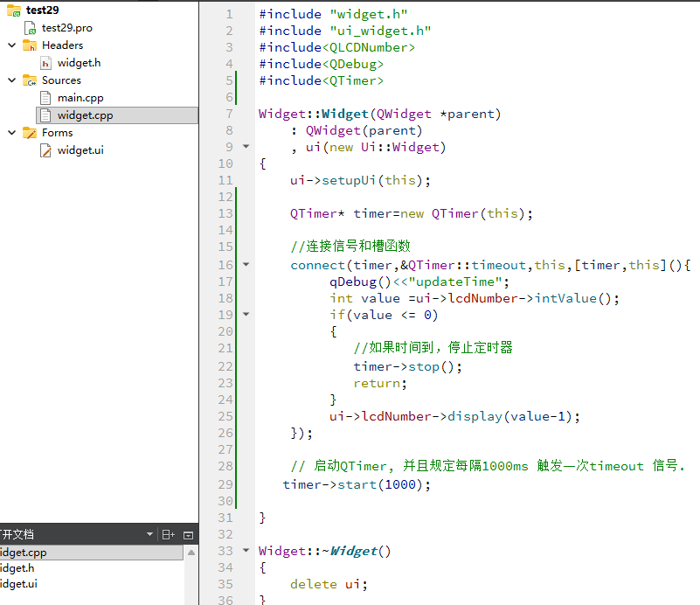This screenshot has height=605, width=700.
Task: Click the test29.pro file icon
Action: click(30, 28)
